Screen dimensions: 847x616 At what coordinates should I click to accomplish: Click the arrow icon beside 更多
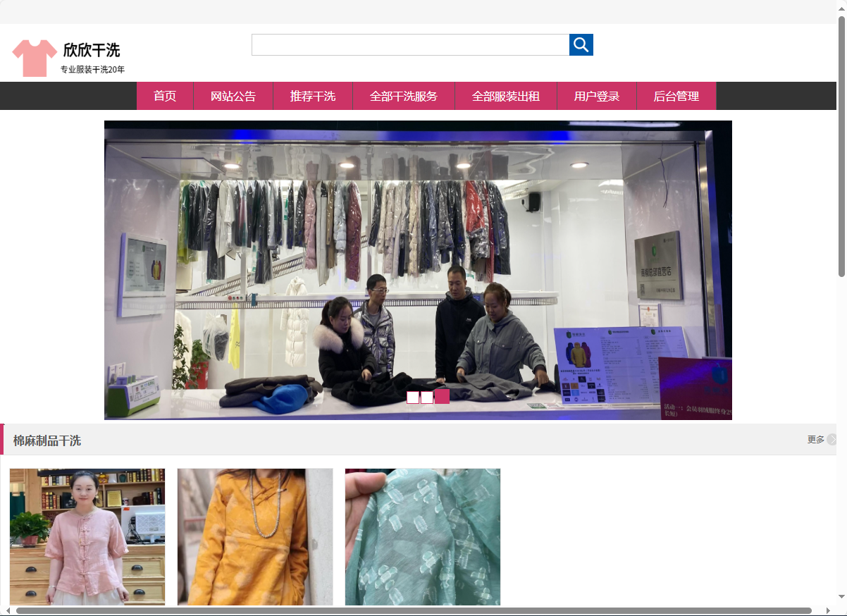point(831,439)
